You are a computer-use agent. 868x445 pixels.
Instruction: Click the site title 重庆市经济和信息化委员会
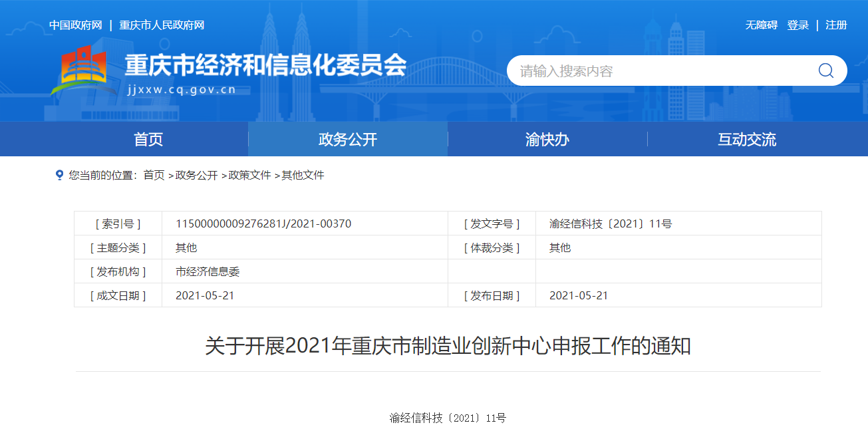tap(265, 65)
